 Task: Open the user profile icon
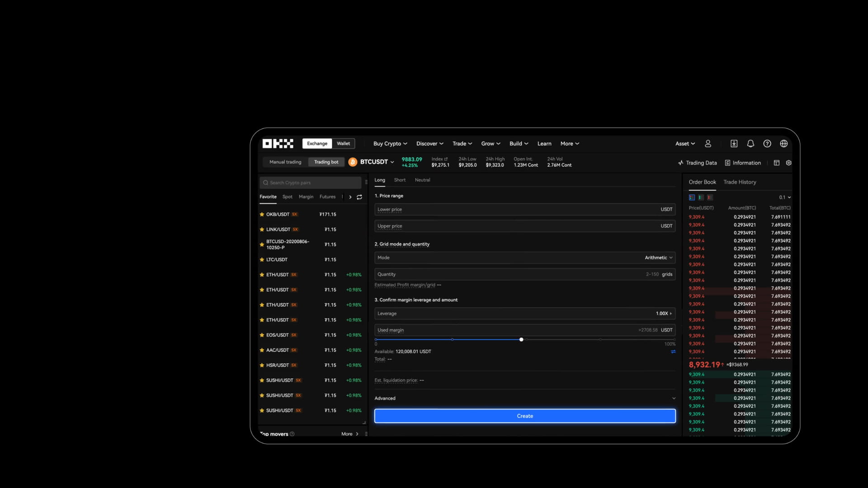(x=708, y=144)
